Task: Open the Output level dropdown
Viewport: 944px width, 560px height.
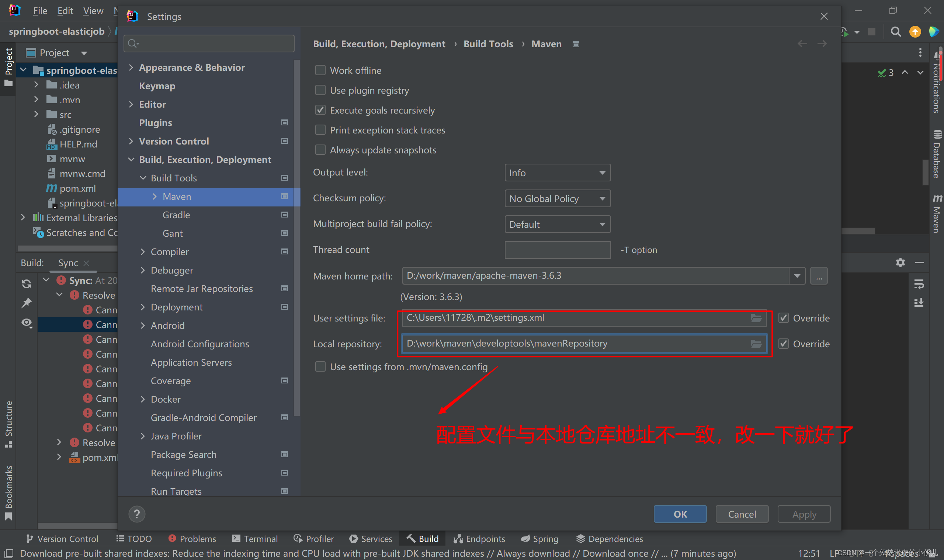Action: 557,173
